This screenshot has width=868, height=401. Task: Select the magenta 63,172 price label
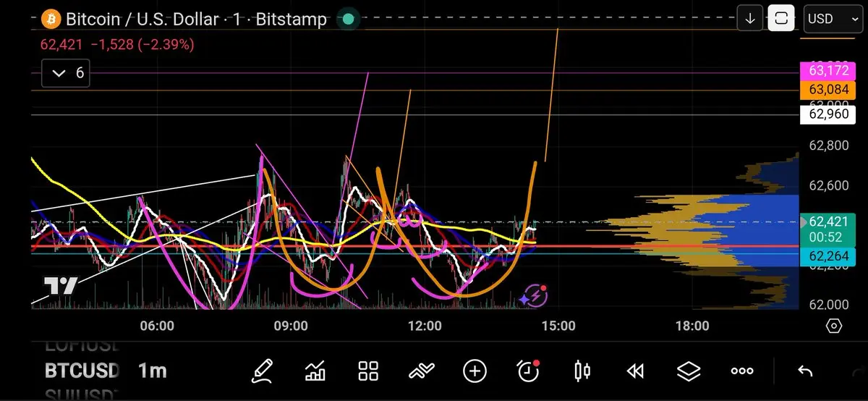point(828,71)
